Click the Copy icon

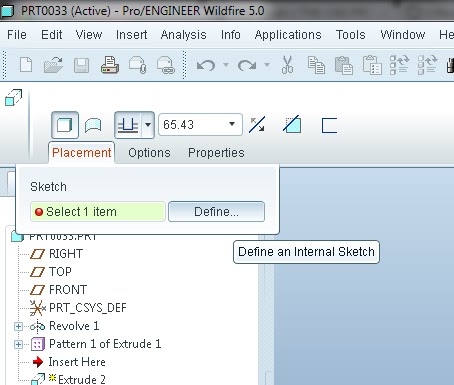pos(316,65)
